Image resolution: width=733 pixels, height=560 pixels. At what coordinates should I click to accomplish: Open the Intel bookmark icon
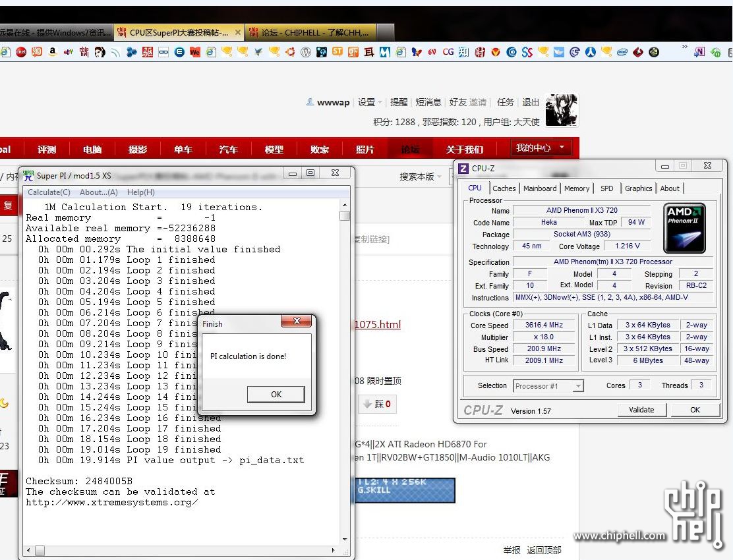622,52
